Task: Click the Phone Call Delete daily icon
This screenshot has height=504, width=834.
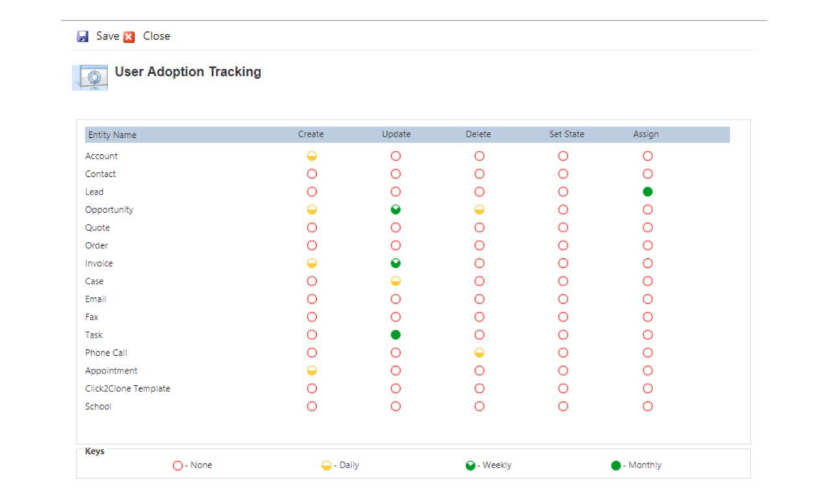Action: click(x=479, y=353)
